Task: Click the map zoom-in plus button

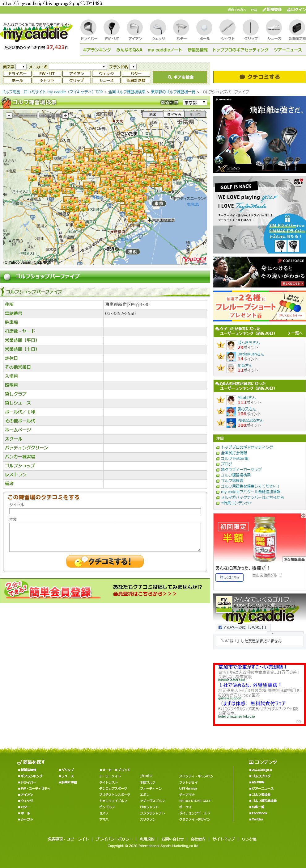Action: click(66, 115)
